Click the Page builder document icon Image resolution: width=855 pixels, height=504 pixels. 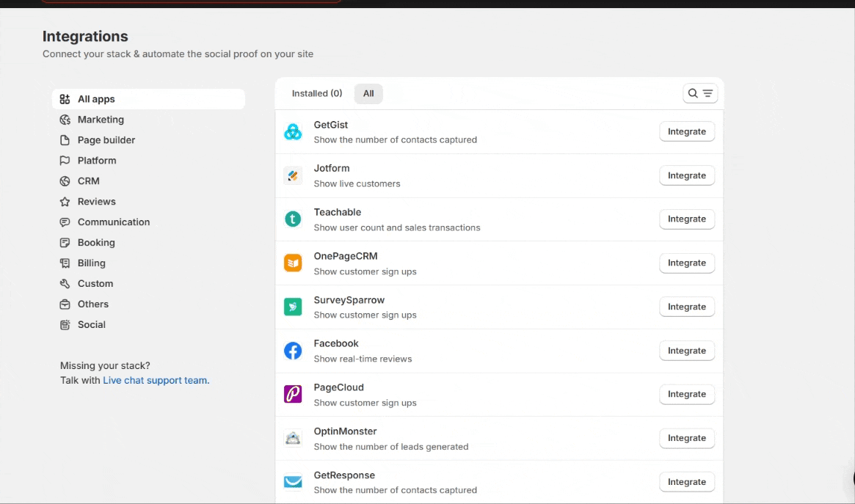pos(65,140)
